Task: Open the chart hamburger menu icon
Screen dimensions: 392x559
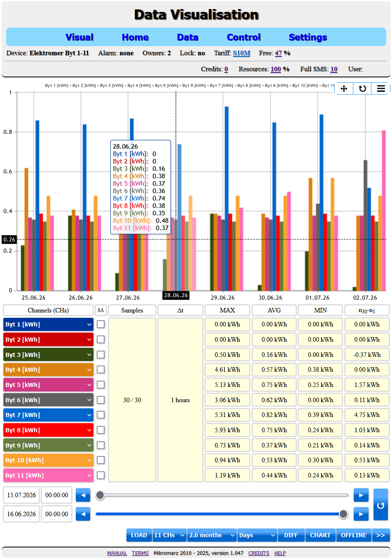Action: click(x=381, y=89)
